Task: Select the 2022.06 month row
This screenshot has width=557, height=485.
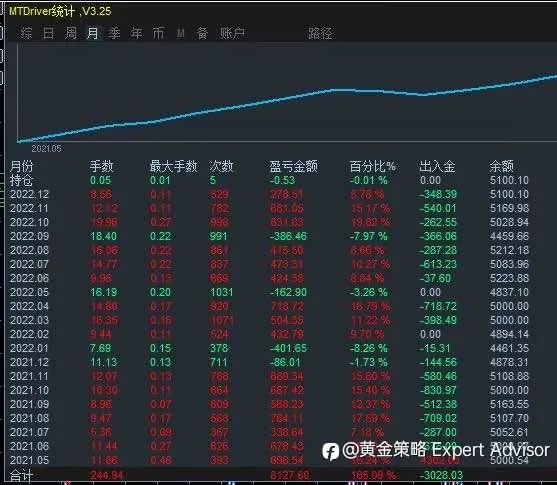Action: [270, 278]
